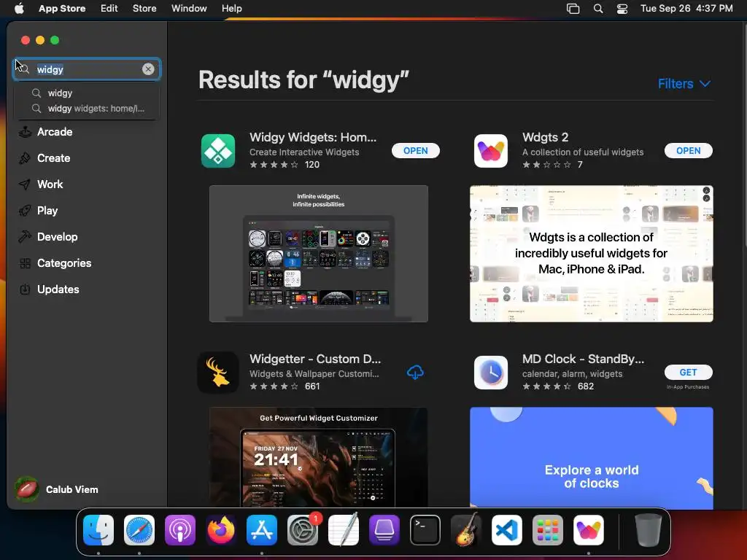
Task: Launch Wdgts from the Dock
Action: [x=589, y=530]
